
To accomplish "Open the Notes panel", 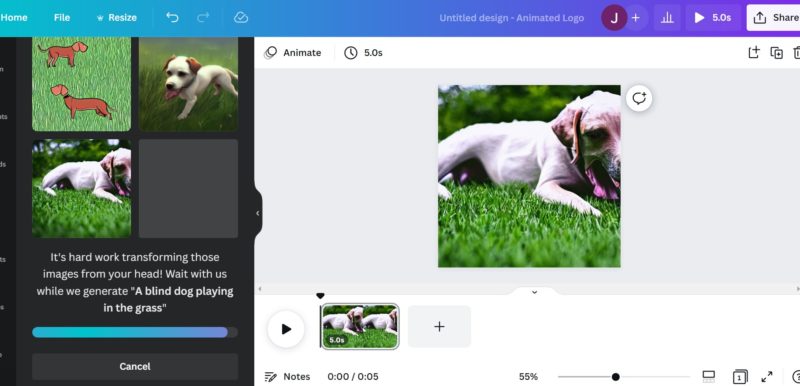I will [287, 376].
